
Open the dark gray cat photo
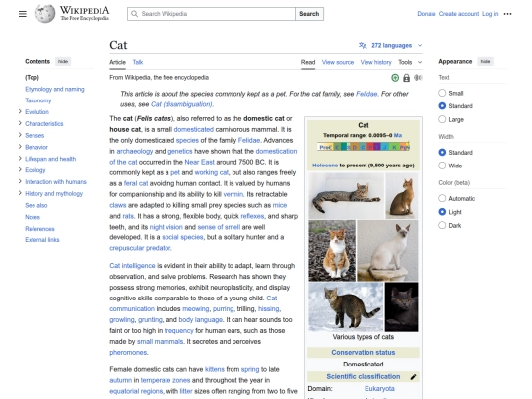click(x=402, y=306)
